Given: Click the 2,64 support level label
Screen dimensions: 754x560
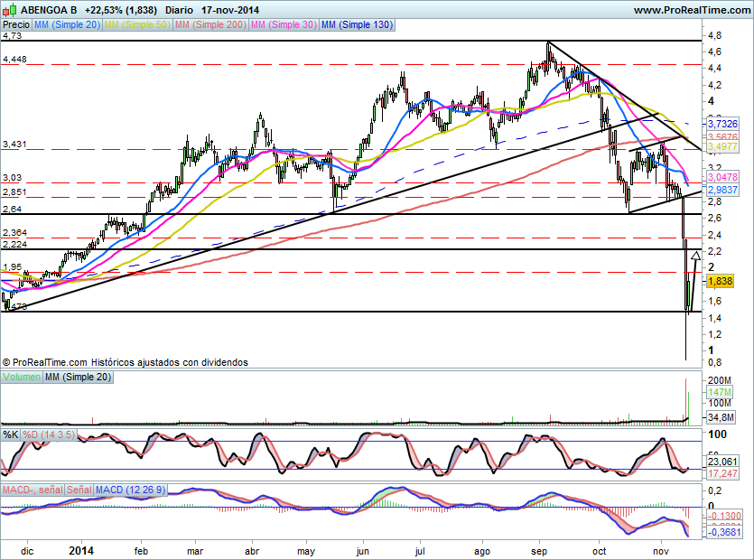Looking at the screenshot, I should pyautogui.click(x=12, y=210).
